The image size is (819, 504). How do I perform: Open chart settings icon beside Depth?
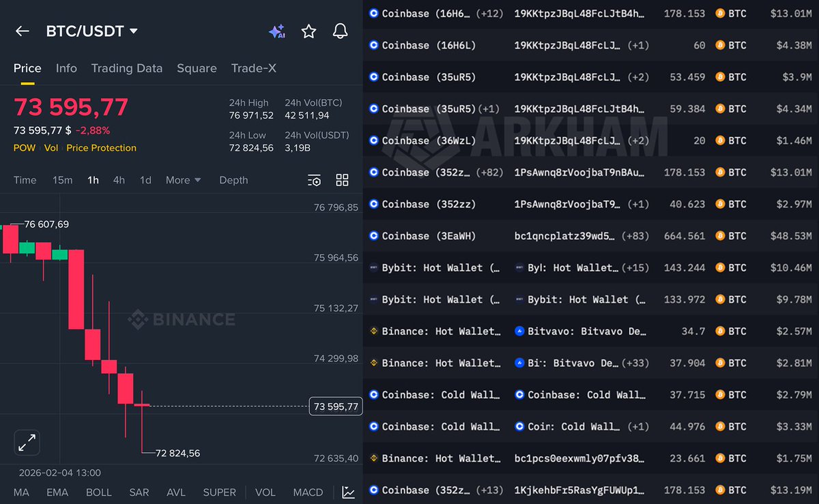pos(314,181)
